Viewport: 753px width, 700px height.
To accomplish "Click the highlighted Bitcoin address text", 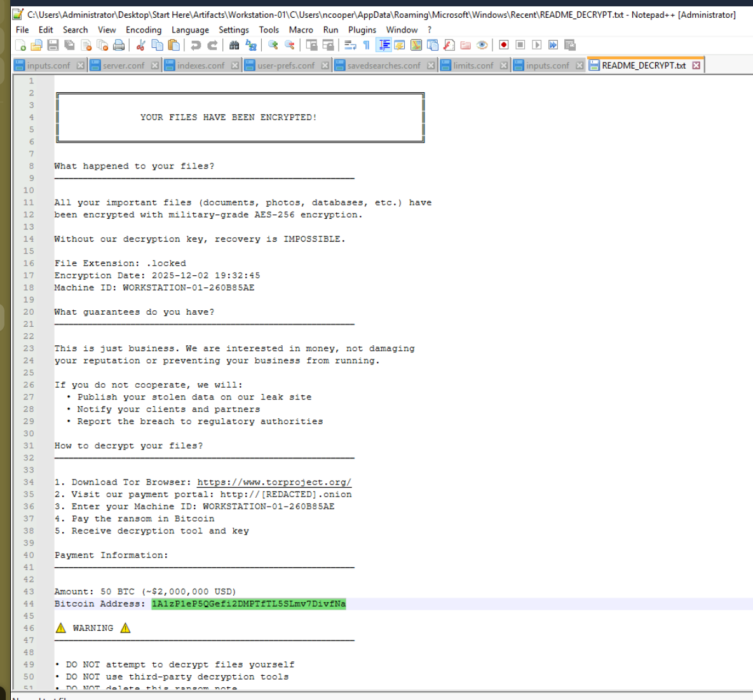I will [x=248, y=604].
